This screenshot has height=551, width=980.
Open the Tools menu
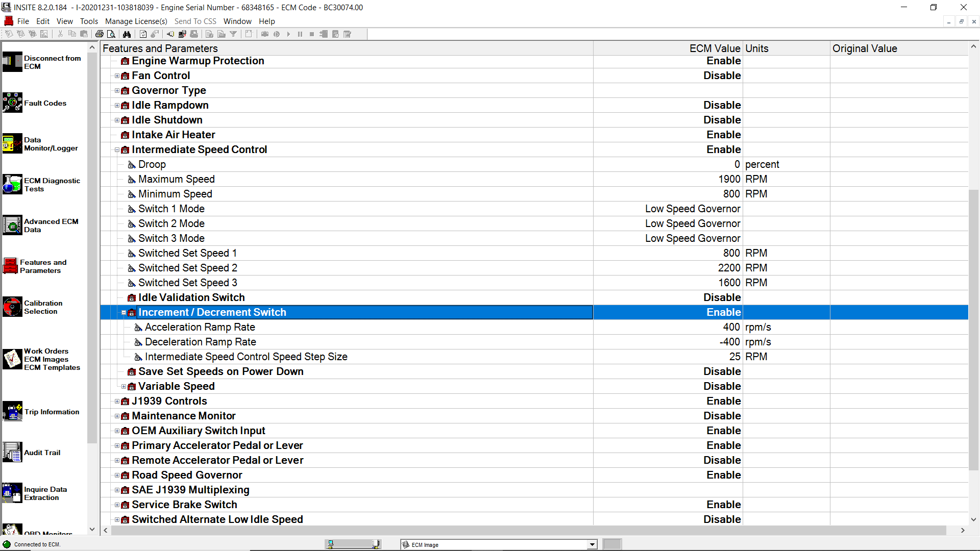pos(89,21)
